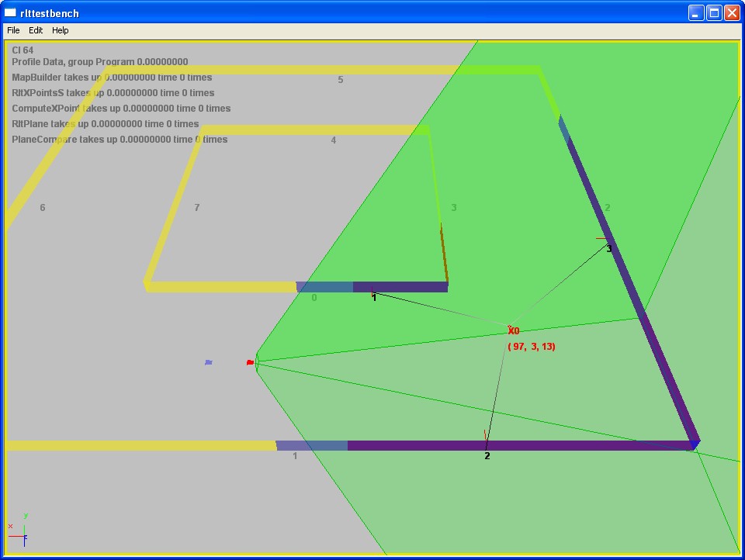The width and height of the screenshot is (745, 560).
Task: Click the red X0 intersection marker
Action: 511,330
